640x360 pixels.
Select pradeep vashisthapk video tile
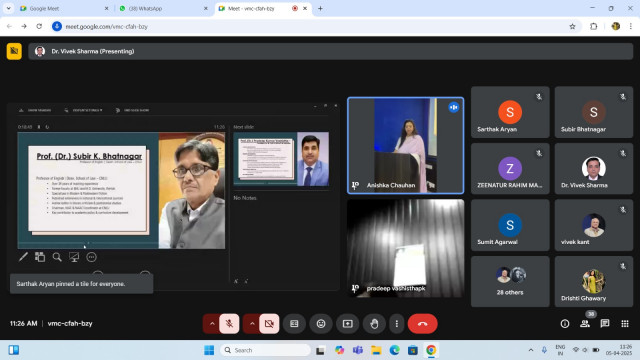point(406,248)
